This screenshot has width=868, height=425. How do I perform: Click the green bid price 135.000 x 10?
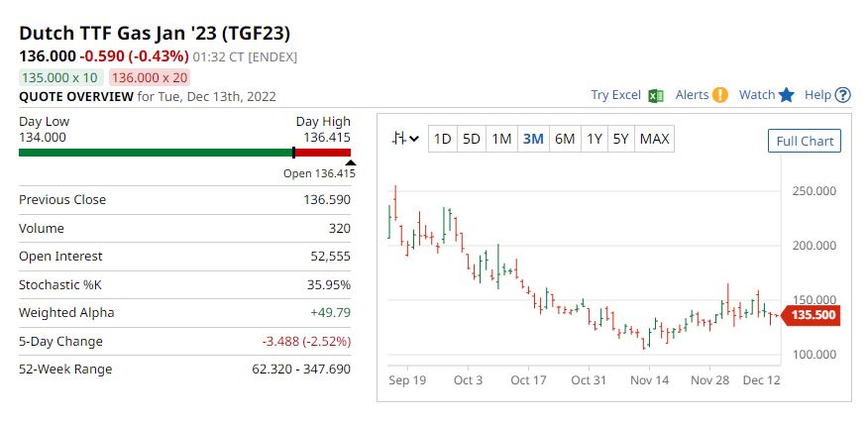click(x=60, y=77)
